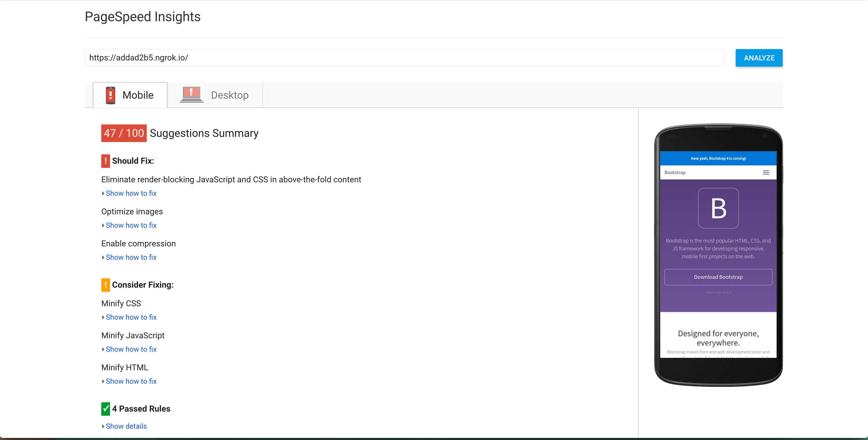The width and height of the screenshot is (868, 440).
Task: Click the Minify HTML rule text
Action: coord(125,367)
